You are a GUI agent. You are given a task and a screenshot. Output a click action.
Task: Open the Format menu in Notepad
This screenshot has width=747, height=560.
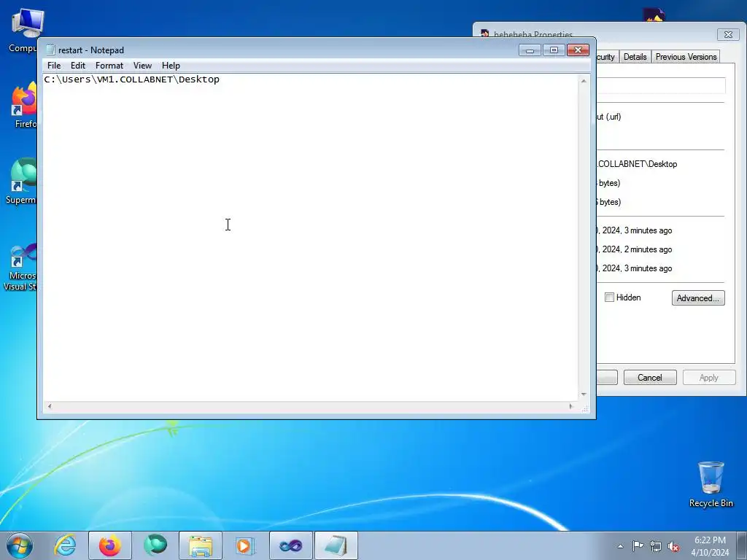[109, 66]
